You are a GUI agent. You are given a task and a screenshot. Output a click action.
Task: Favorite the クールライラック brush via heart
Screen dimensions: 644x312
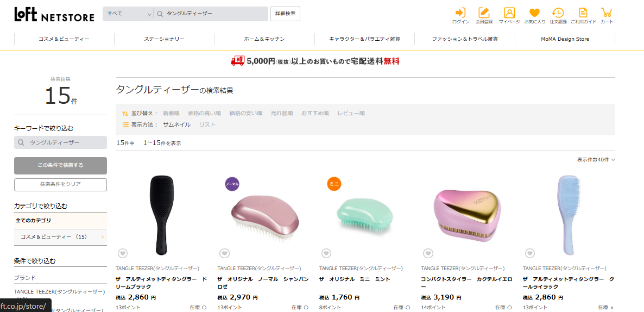pyautogui.click(x=530, y=253)
